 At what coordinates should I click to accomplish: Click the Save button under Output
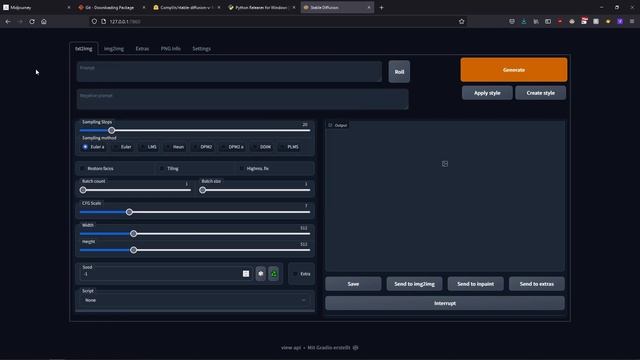pos(353,284)
